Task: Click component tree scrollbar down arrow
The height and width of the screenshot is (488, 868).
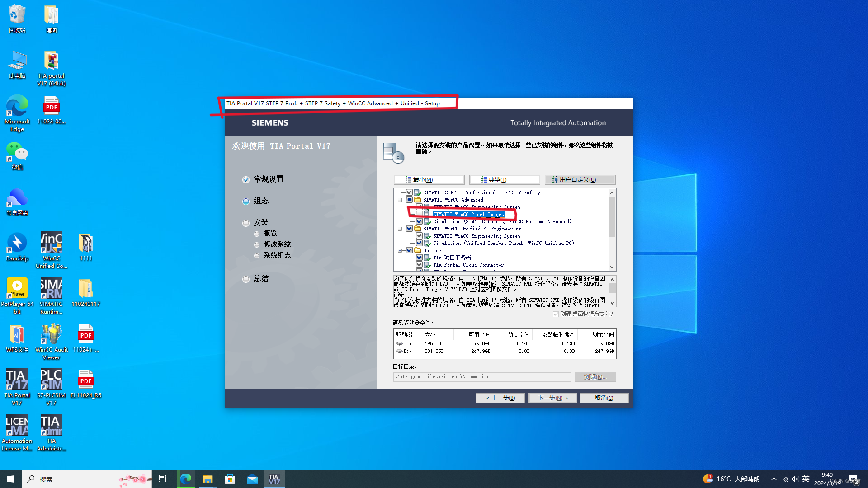Action: point(612,267)
